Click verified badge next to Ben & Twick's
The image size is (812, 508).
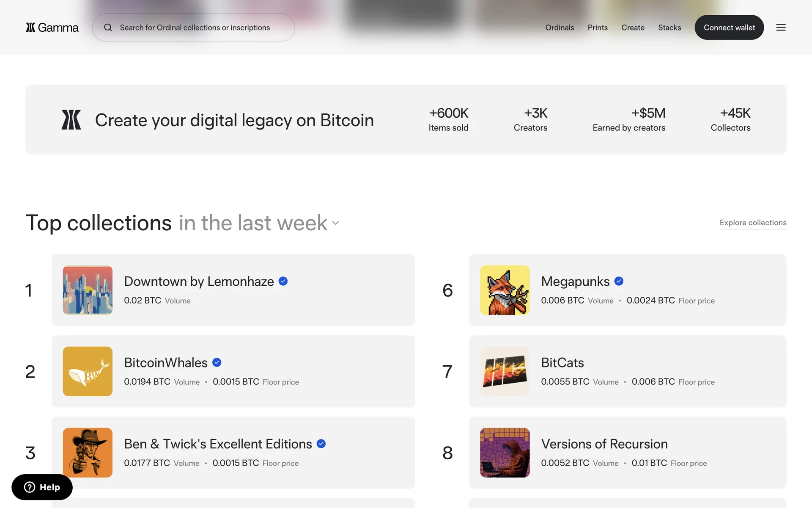(x=321, y=444)
